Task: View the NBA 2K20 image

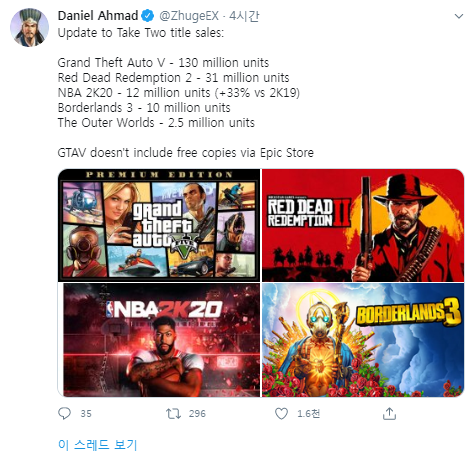Action: pyautogui.click(x=159, y=340)
